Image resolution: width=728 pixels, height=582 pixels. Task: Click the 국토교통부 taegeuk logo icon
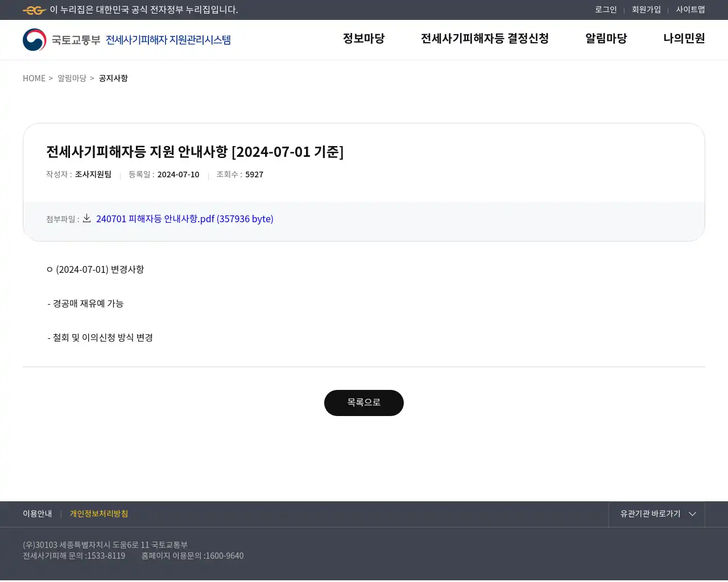35,40
